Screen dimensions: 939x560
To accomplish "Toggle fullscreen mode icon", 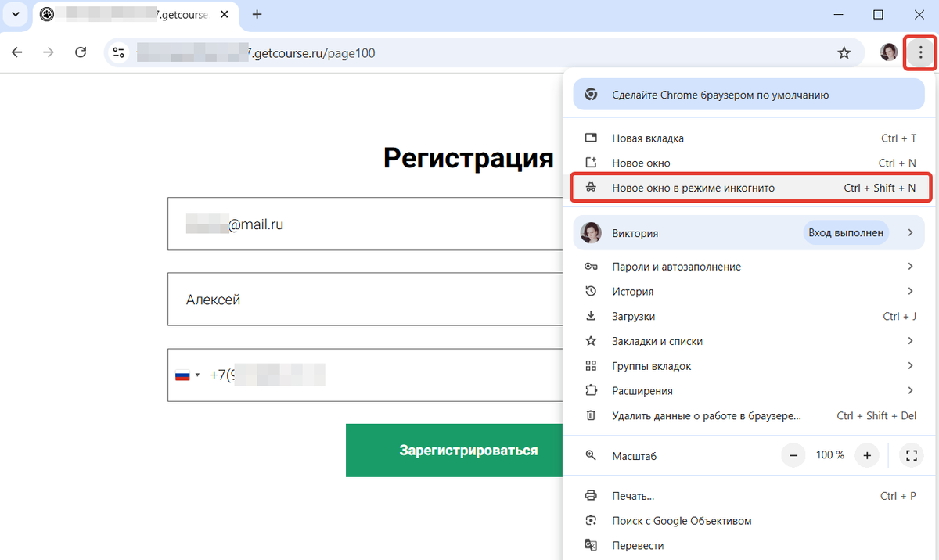I will (910, 455).
